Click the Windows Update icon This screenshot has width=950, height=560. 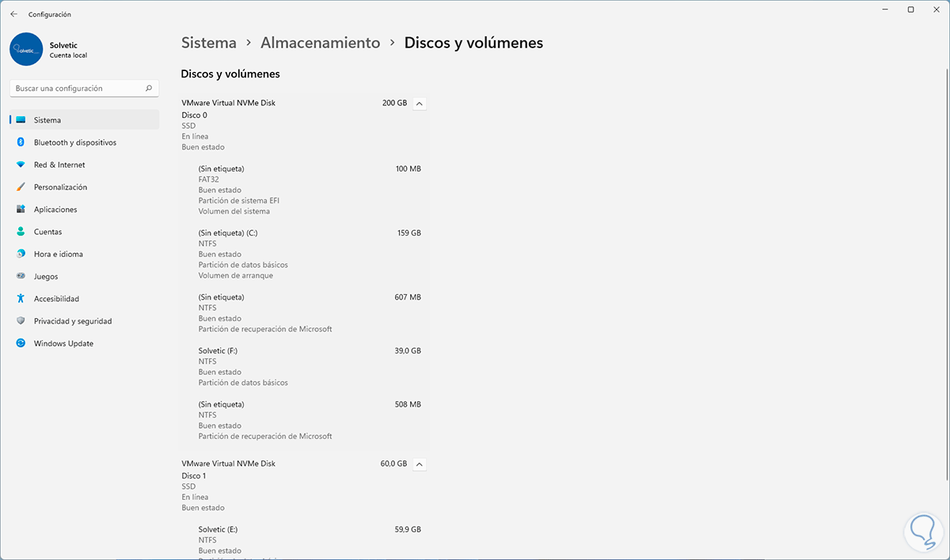[x=21, y=343]
